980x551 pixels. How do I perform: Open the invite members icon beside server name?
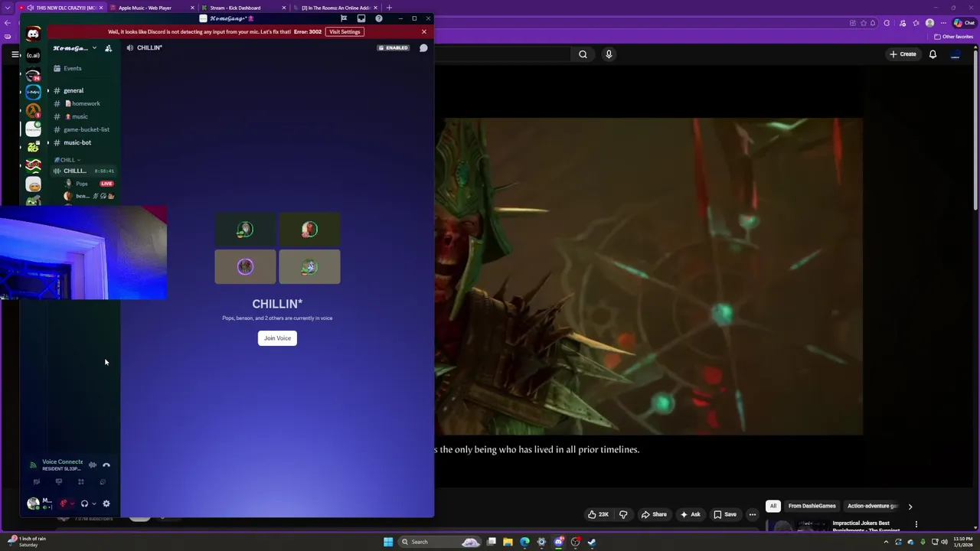(108, 48)
